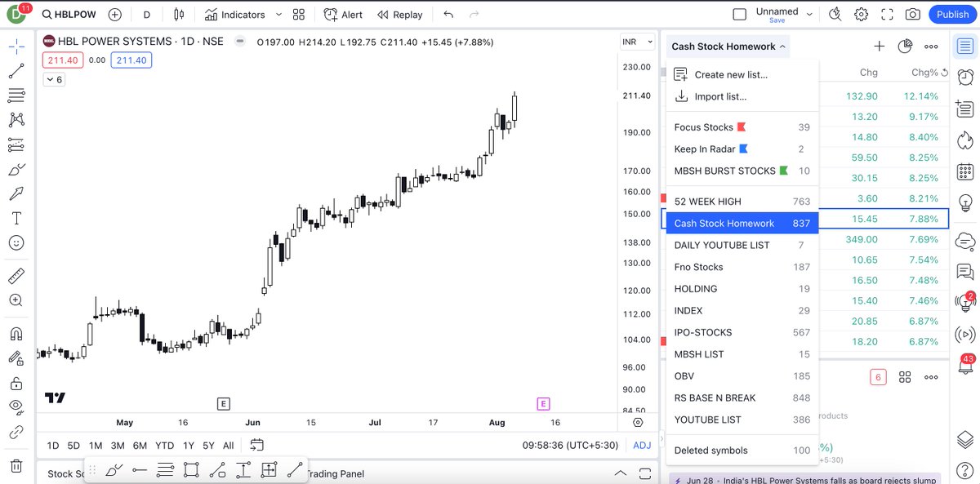Viewport: 980px width, 484px height.
Task: Open chart settings gear
Action: coord(861,15)
